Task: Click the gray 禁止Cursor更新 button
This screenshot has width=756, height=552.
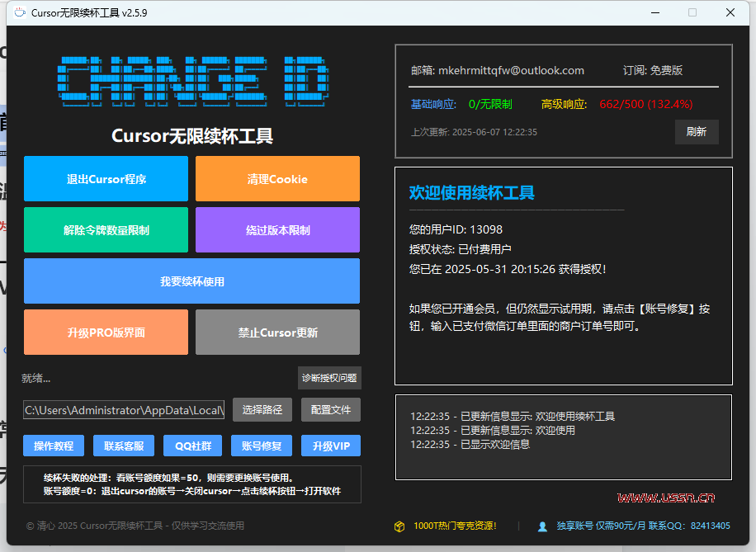Action: pyautogui.click(x=277, y=333)
